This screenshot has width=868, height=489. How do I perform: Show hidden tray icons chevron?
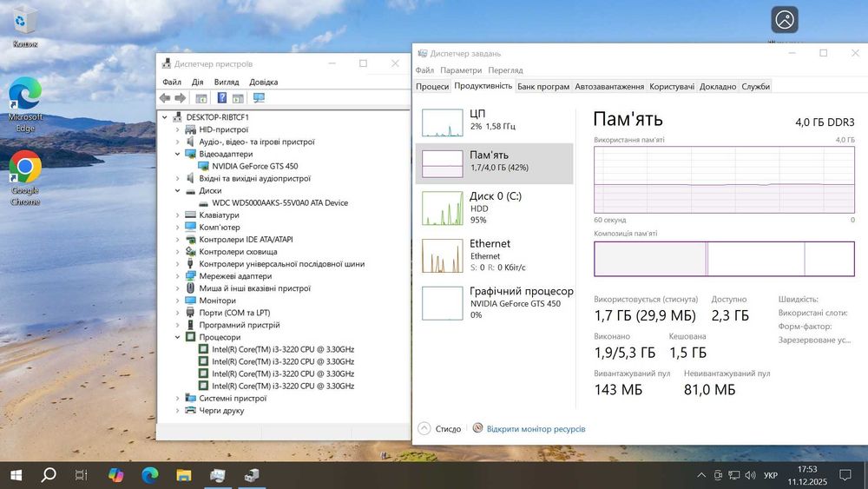pyautogui.click(x=700, y=475)
